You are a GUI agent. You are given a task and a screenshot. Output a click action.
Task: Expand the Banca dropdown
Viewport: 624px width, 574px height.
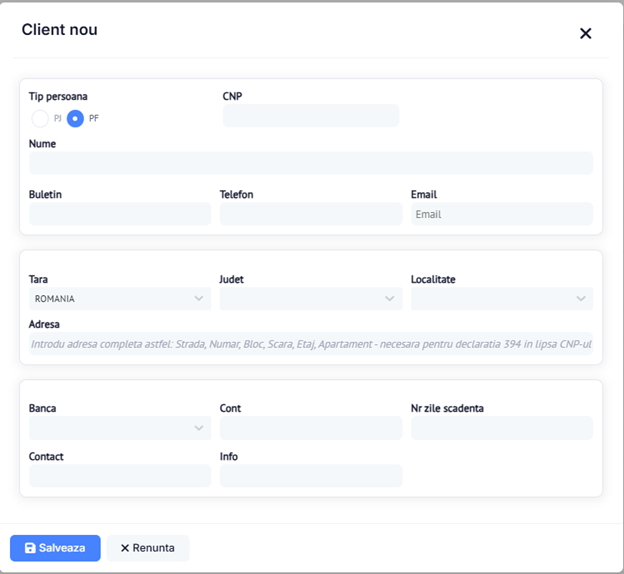(119, 428)
